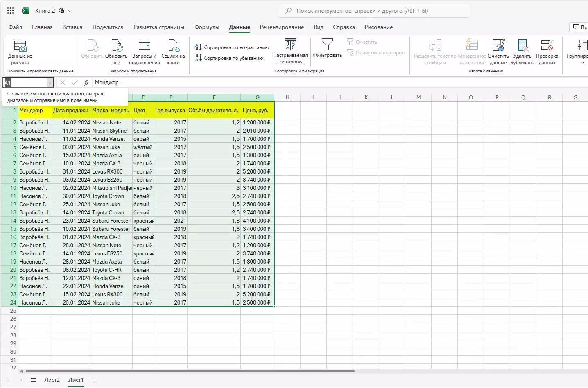Image resolution: width=588 pixels, height=388 pixels.
Task: Open the app launcher grid
Action: [x=11, y=11]
